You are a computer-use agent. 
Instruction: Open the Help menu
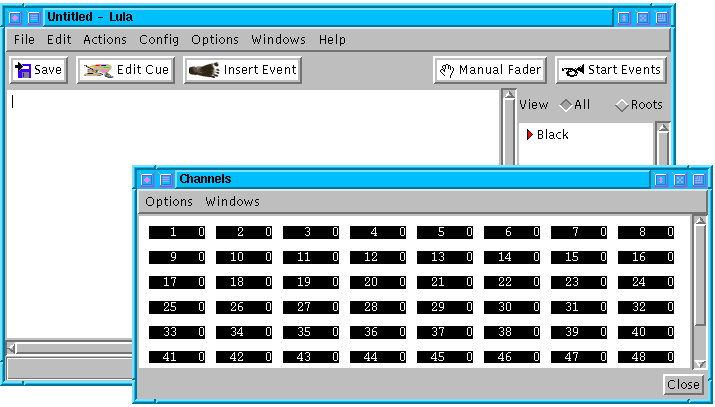(x=332, y=40)
